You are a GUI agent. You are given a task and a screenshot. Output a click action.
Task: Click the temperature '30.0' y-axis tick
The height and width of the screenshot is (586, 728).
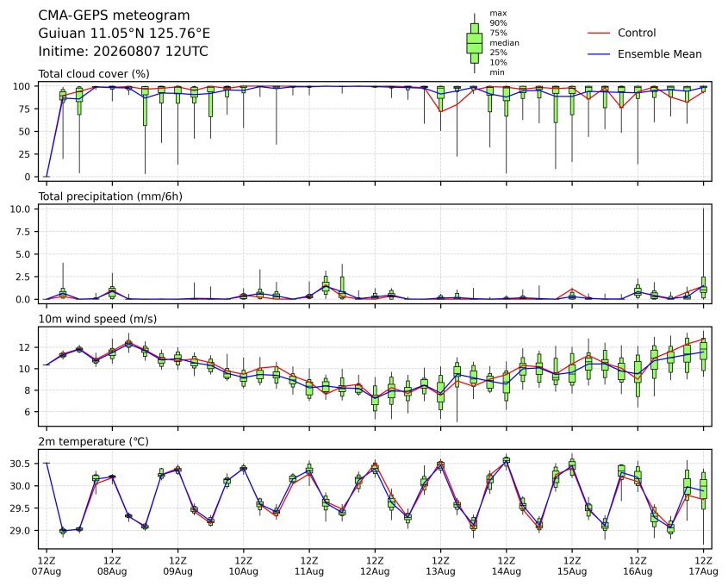click(x=21, y=486)
